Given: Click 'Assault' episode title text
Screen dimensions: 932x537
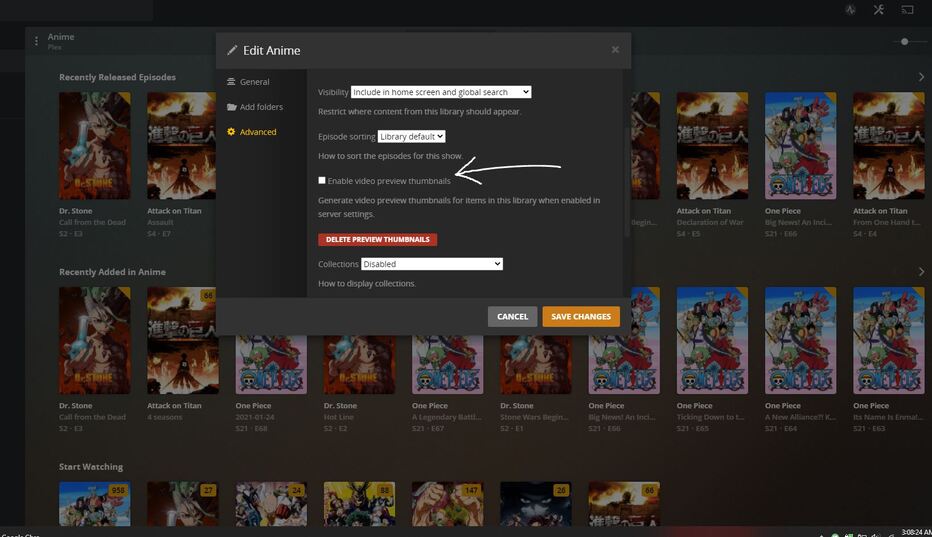Looking at the screenshot, I should 160,222.
